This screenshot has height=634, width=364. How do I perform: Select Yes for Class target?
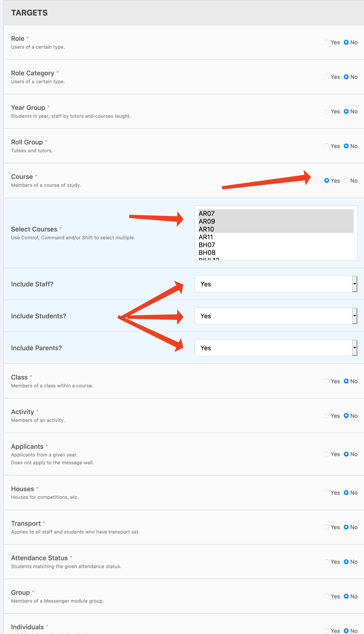coord(327,381)
